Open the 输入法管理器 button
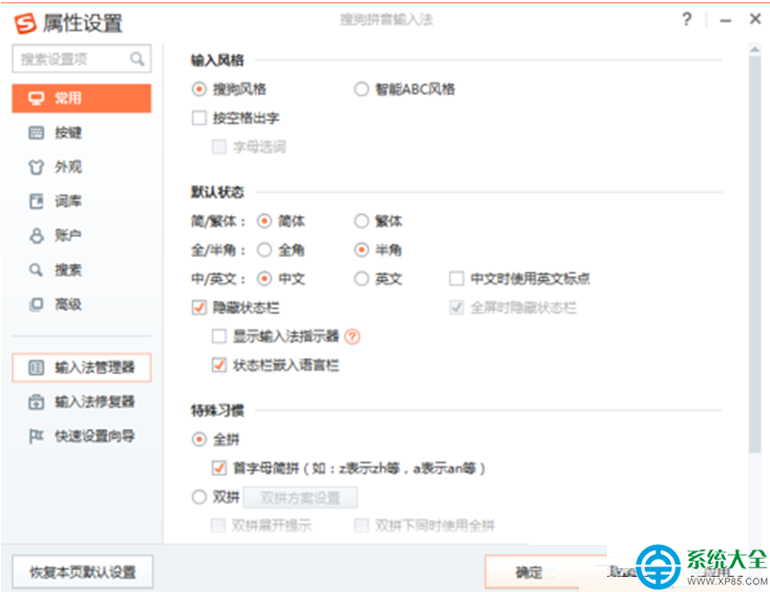Screen dimensions: 770x592 click(82, 367)
